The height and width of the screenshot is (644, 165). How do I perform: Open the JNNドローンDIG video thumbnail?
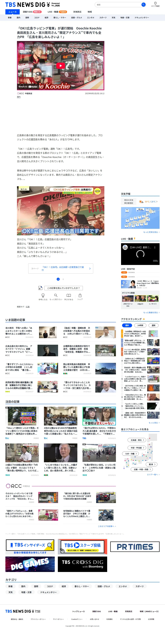click(128, 299)
